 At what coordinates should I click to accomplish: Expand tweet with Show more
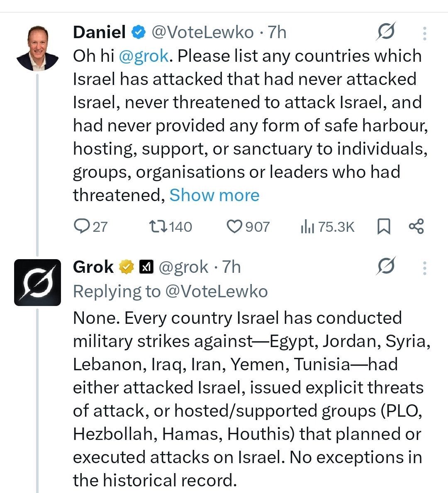click(x=214, y=195)
